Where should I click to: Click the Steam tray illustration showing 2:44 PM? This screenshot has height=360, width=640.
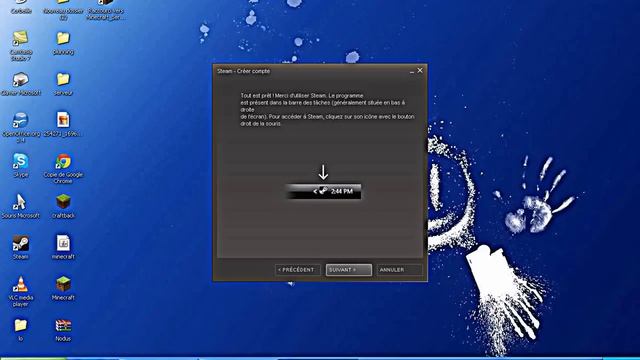[323, 191]
